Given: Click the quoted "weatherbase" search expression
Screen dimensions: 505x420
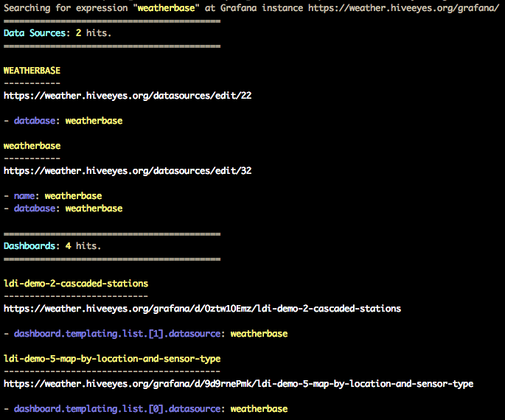Looking at the screenshot, I should (166, 8).
